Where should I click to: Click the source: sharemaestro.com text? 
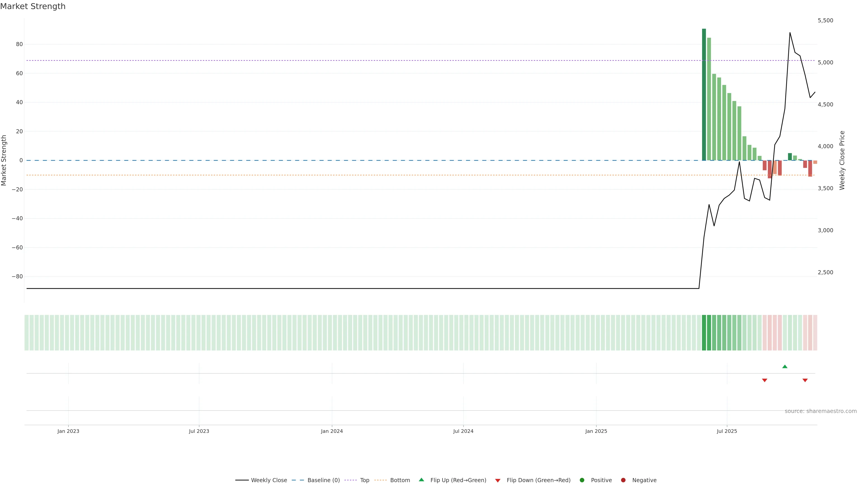click(x=821, y=411)
